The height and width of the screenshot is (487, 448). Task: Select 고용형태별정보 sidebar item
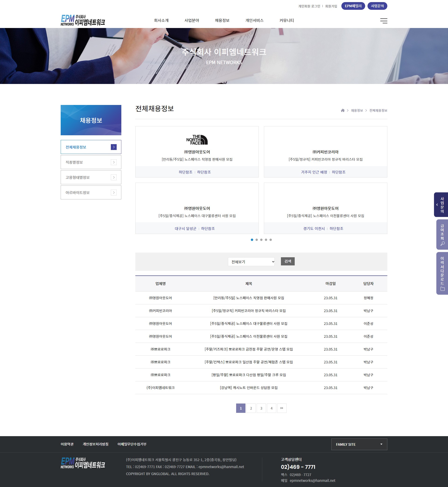(91, 177)
